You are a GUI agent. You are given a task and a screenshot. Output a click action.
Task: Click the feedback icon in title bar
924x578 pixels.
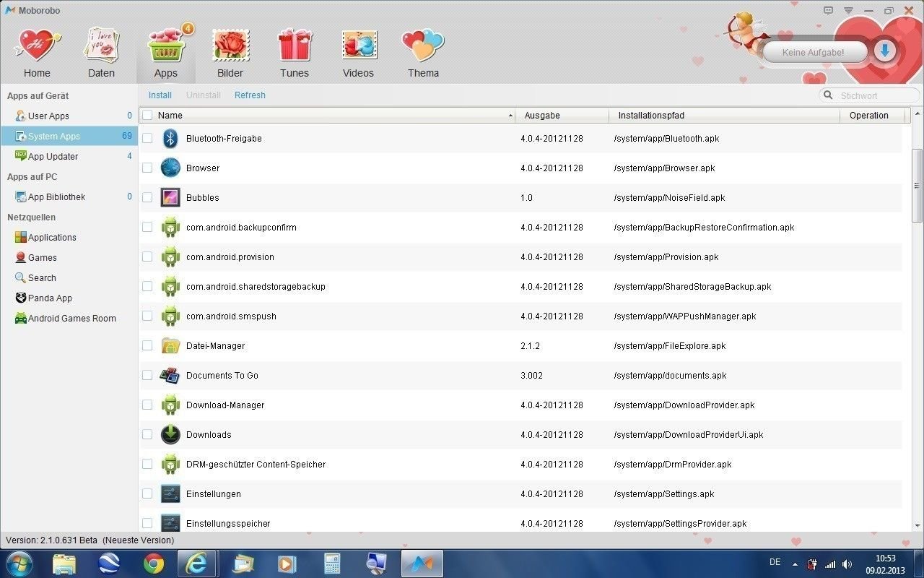click(x=828, y=10)
